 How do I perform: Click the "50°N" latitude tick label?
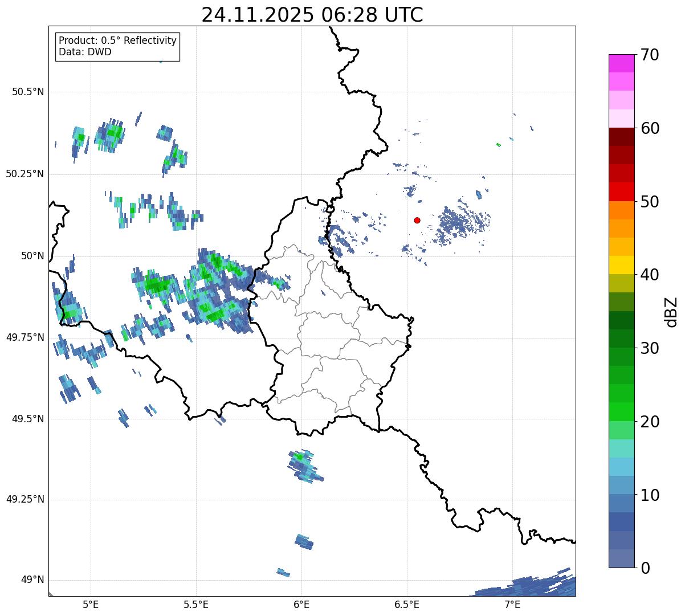click(33, 256)
